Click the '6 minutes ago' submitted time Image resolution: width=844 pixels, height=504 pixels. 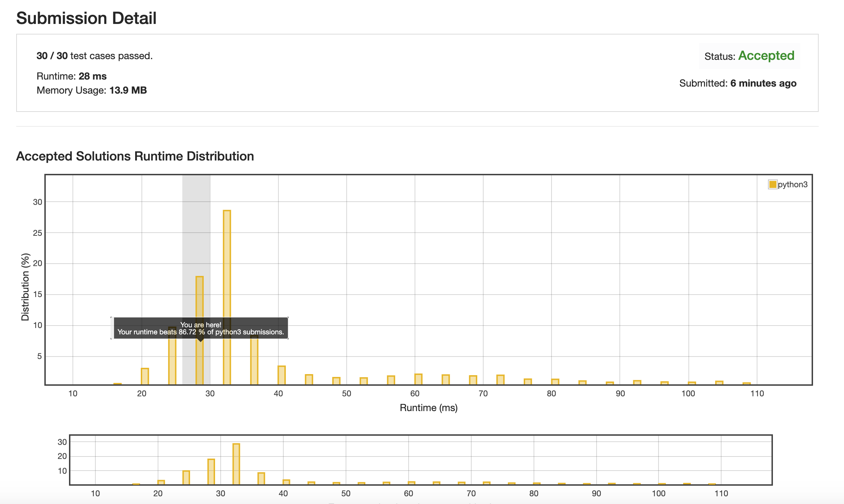tap(763, 83)
